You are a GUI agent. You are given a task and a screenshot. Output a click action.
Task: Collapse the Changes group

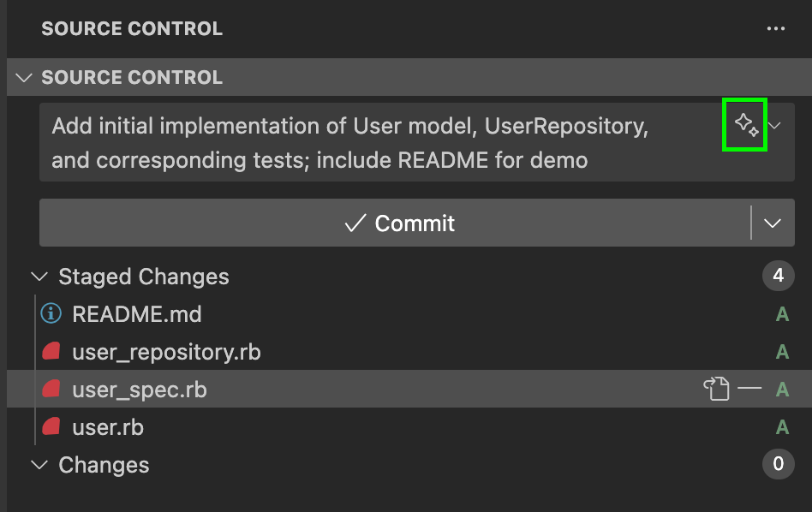[40, 464]
